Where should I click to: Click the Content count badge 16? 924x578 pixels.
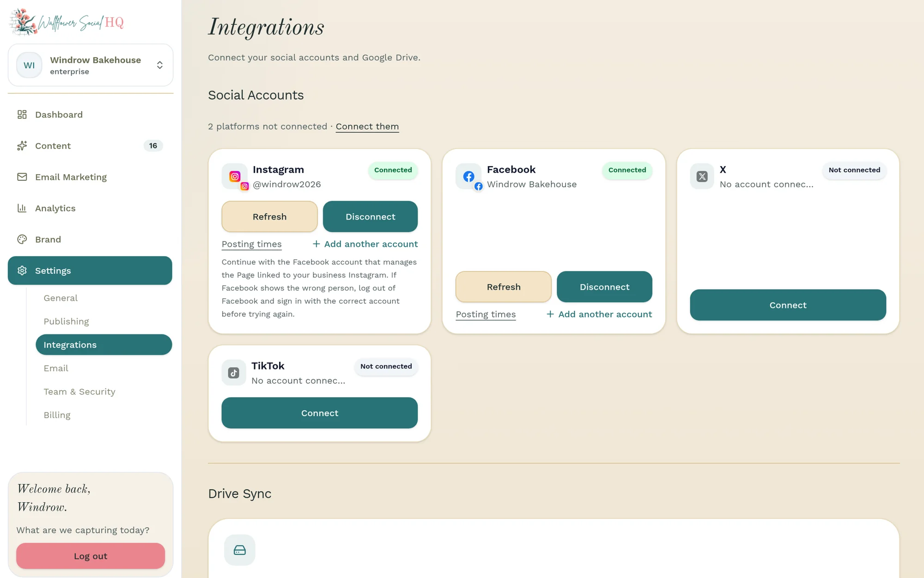153,146
